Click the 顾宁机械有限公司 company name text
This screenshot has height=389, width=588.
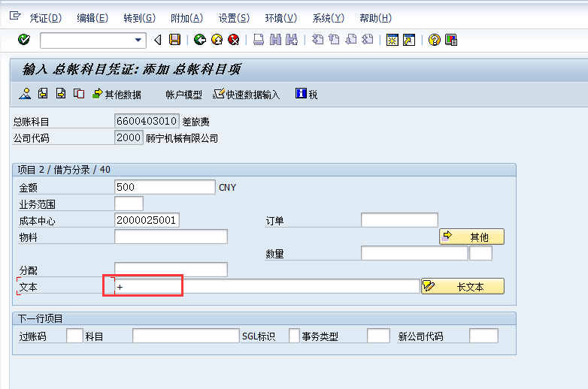pos(182,138)
